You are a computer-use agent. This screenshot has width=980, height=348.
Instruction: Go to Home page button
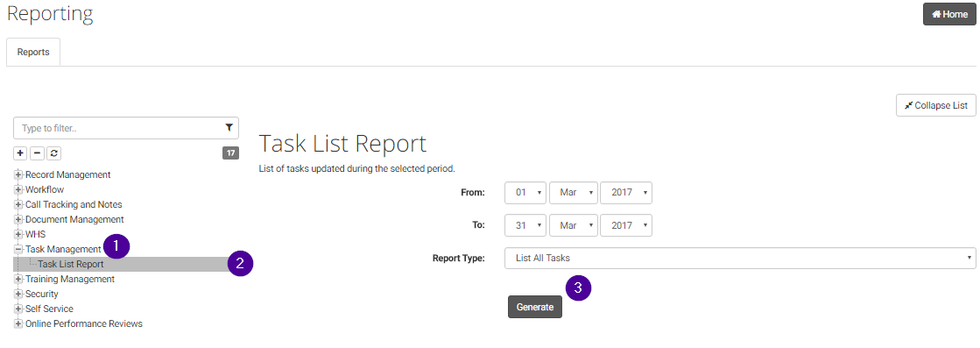pyautogui.click(x=949, y=14)
